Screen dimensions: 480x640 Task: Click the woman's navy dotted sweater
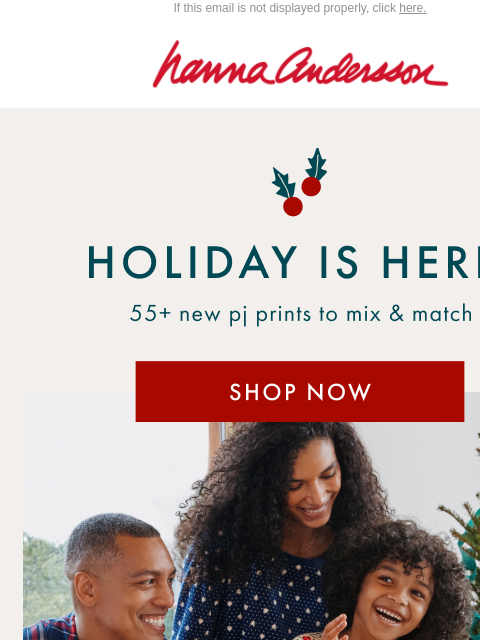249,596
